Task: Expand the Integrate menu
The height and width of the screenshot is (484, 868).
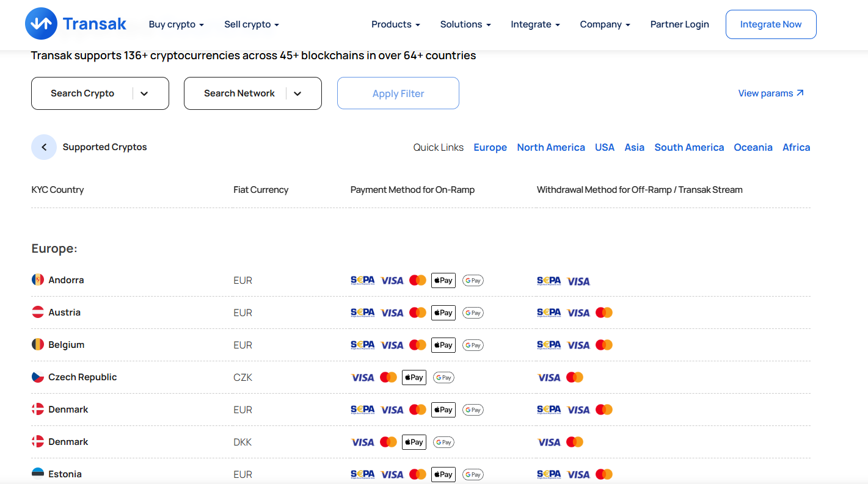Action: tap(536, 24)
